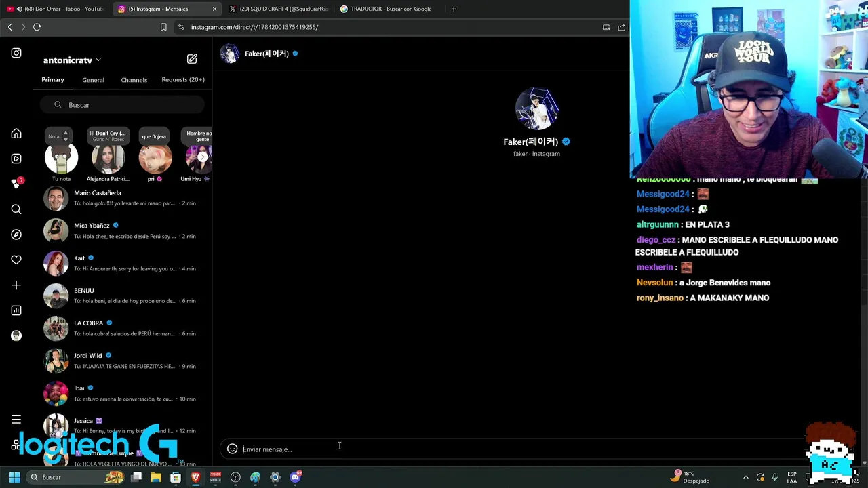Open Explore compass icon
The image size is (868, 488).
pyautogui.click(x=16, y=235)
